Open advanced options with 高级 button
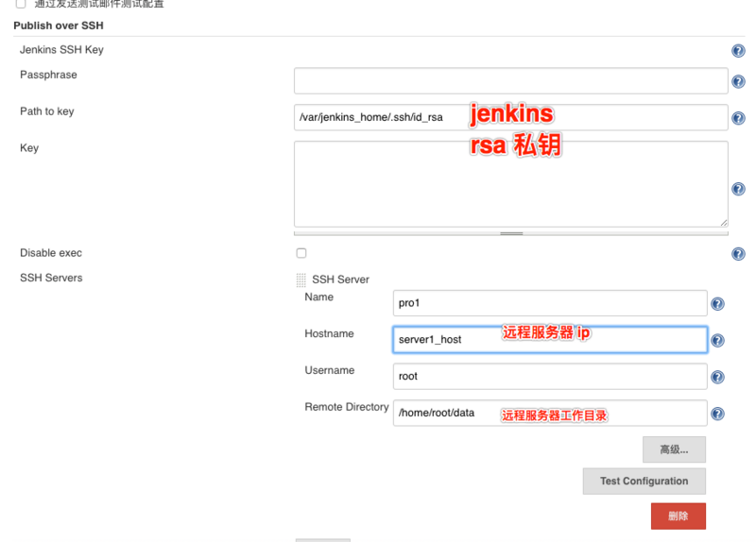 (674, 449)
